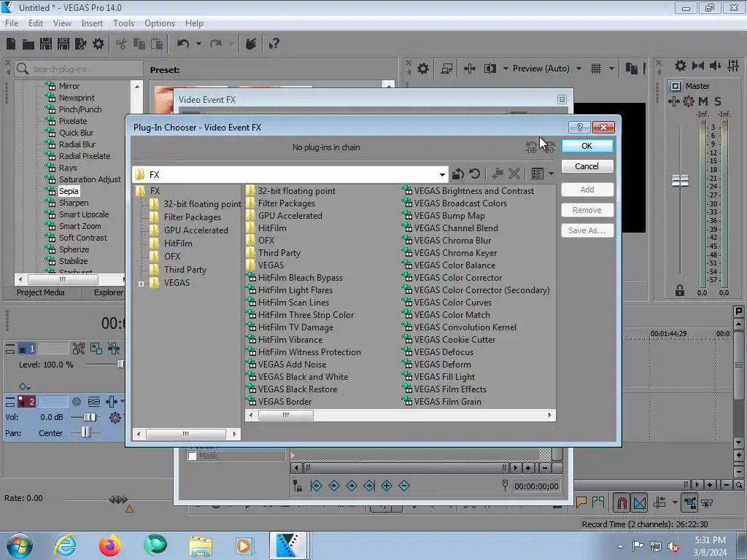Click track 2 Vol slider handle
Viewport: 747px width, 560px height.
tap(90, 418)
